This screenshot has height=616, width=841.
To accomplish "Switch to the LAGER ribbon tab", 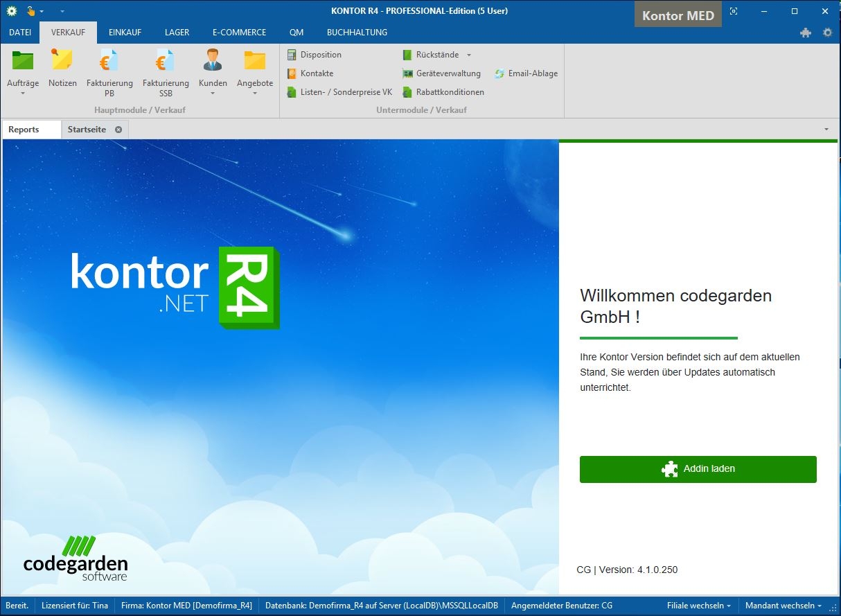I will click(177, 33).
